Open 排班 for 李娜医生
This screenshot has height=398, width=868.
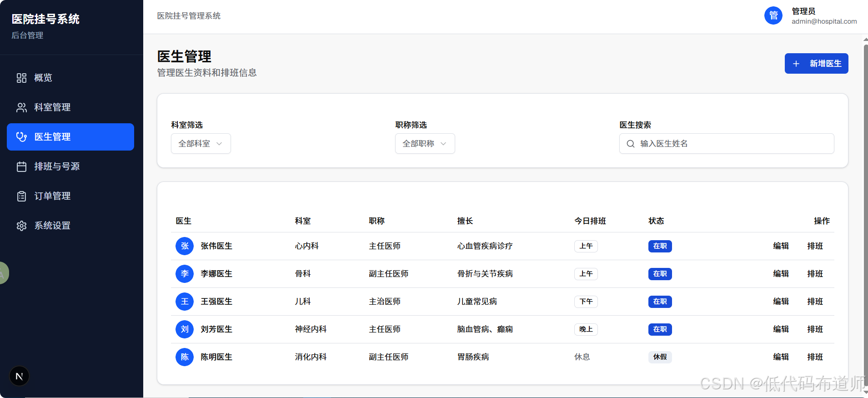(x=815, y=274)
